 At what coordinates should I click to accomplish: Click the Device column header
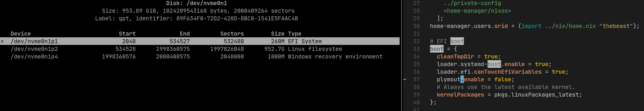point(21,34)
